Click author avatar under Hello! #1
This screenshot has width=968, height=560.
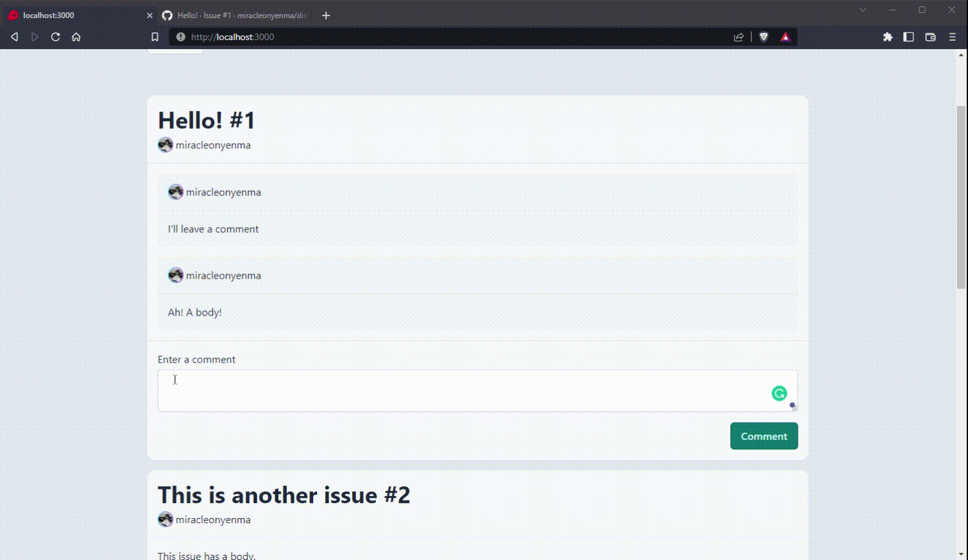click(x=166, y=145)
